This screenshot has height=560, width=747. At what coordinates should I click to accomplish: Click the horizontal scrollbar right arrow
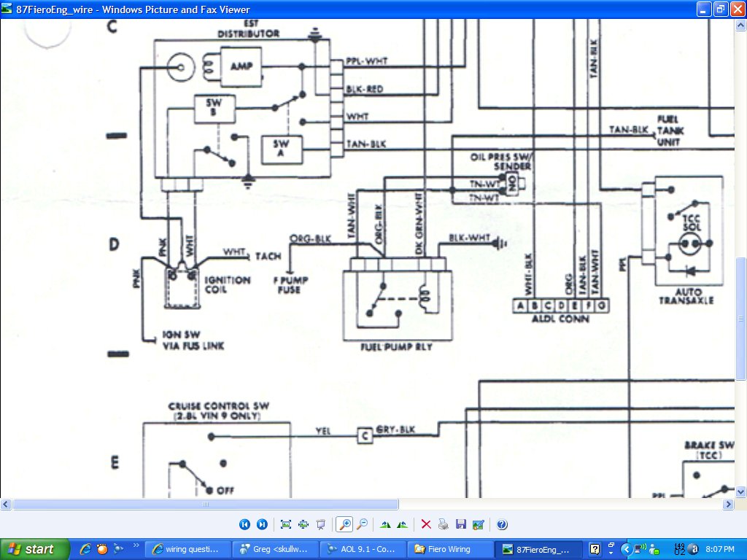(x=728, y=504)
